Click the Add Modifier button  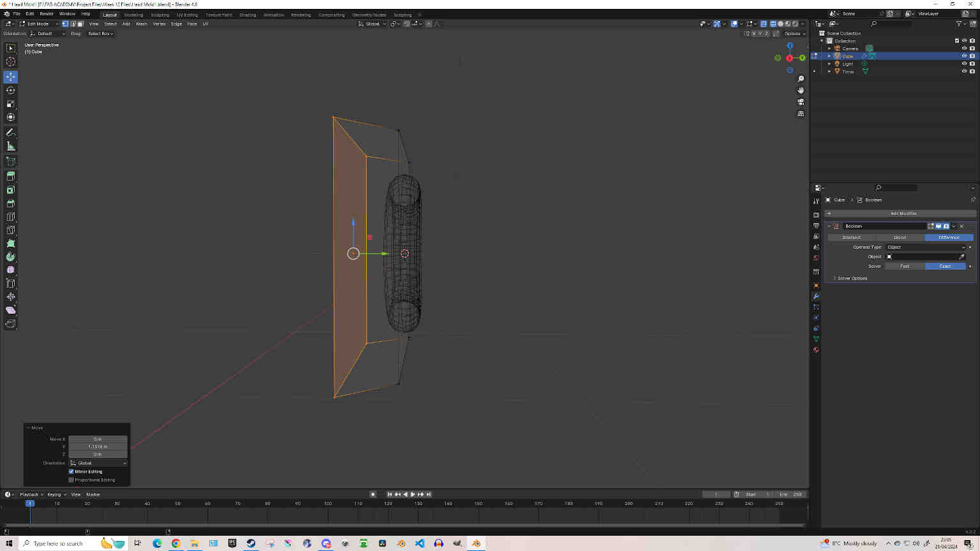[900, 213]
